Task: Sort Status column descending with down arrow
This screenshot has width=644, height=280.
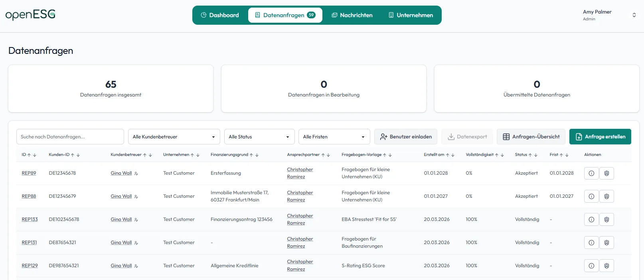Action: [x=536, y=155]
